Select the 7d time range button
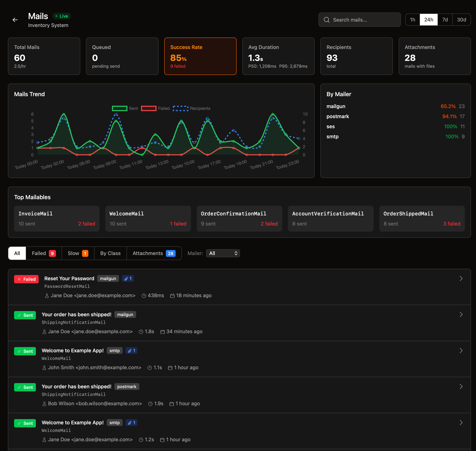476x451 pixels. click(x=445, y=20)
